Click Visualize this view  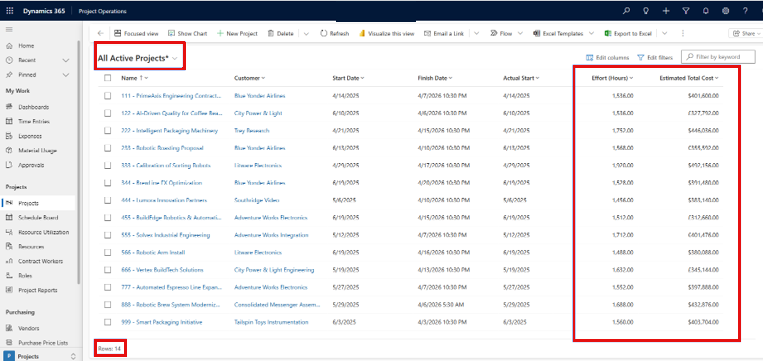point(386,34)
